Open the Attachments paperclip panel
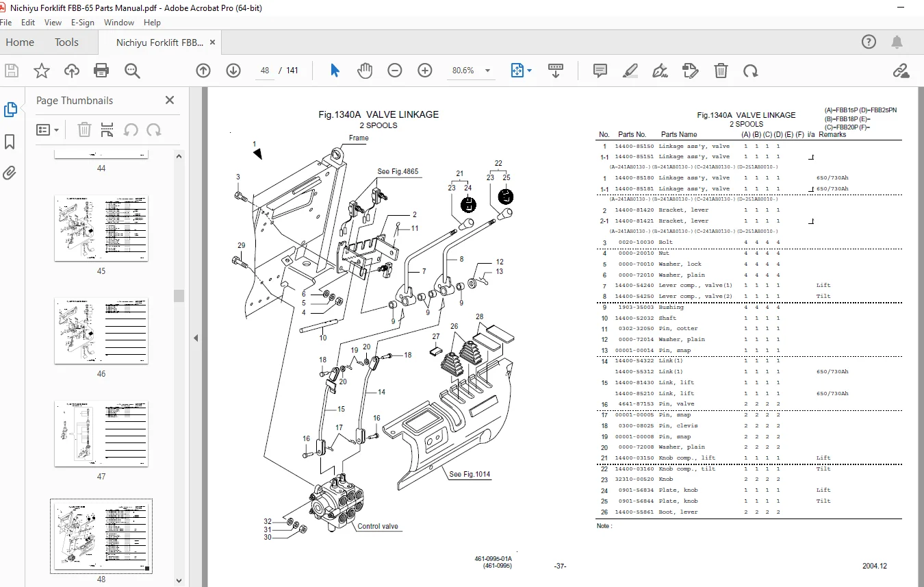 [10, 173]
